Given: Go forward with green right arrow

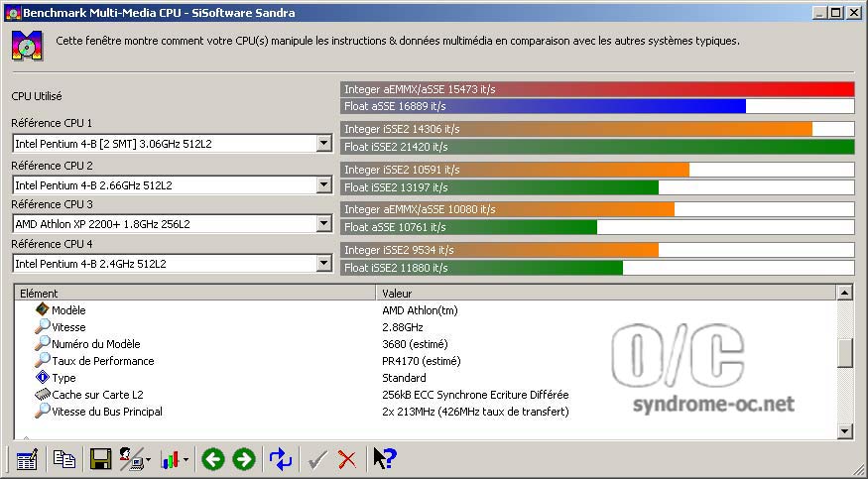Looking at the screenshot, I should (244, 459).
